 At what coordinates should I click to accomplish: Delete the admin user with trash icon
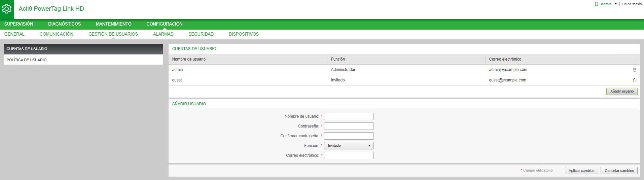(634, 70)
